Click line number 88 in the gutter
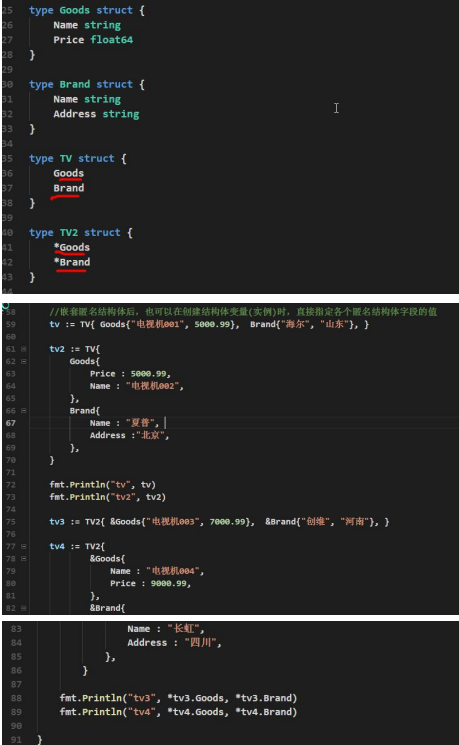The height and width of the screenshot is (745, 459). click(x=16, y=698)
